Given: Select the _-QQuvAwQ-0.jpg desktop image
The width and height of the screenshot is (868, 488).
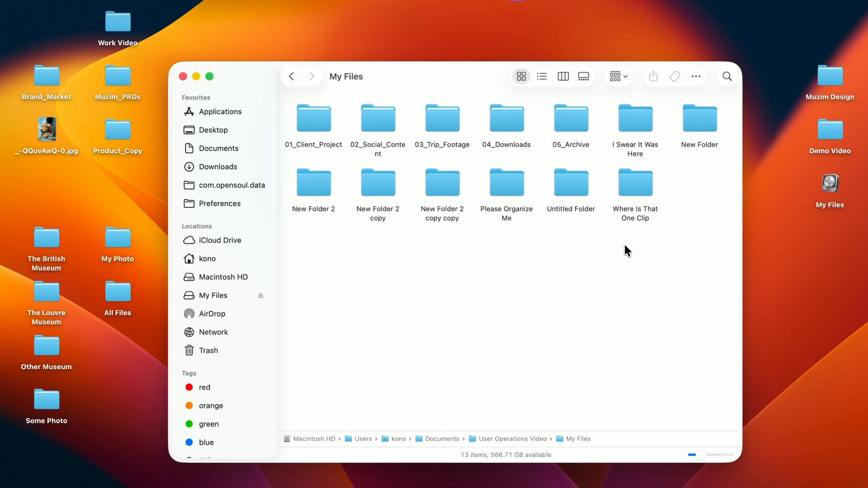Looking at the screenshot, I should coord(47,136).
